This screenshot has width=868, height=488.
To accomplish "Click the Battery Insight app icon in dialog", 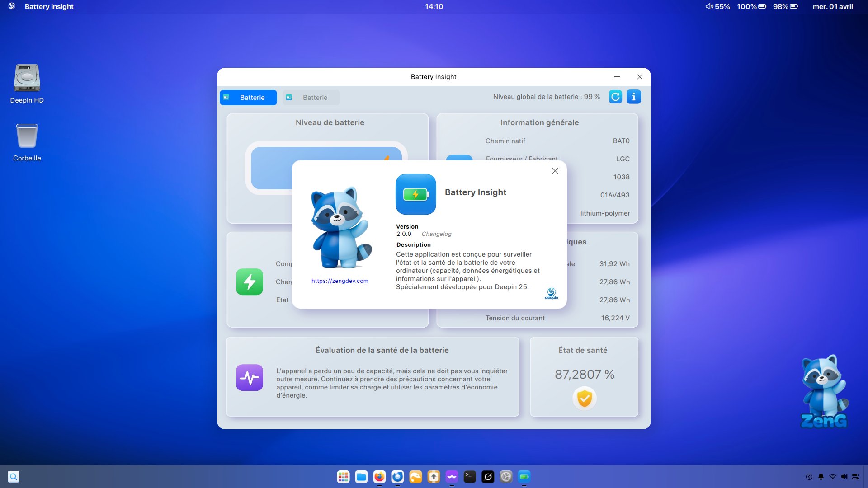I will 415,194.
